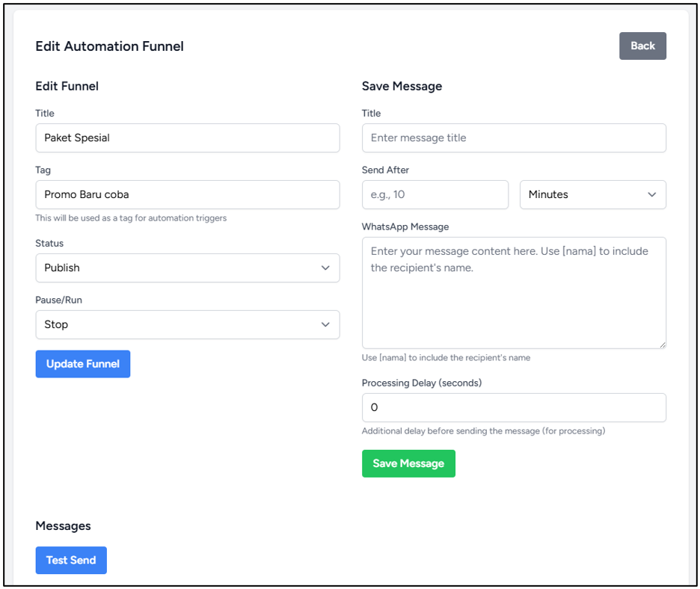Click the Update Funnel button
The width and height of the screenshot is (700, 589).
click(83, 364)
